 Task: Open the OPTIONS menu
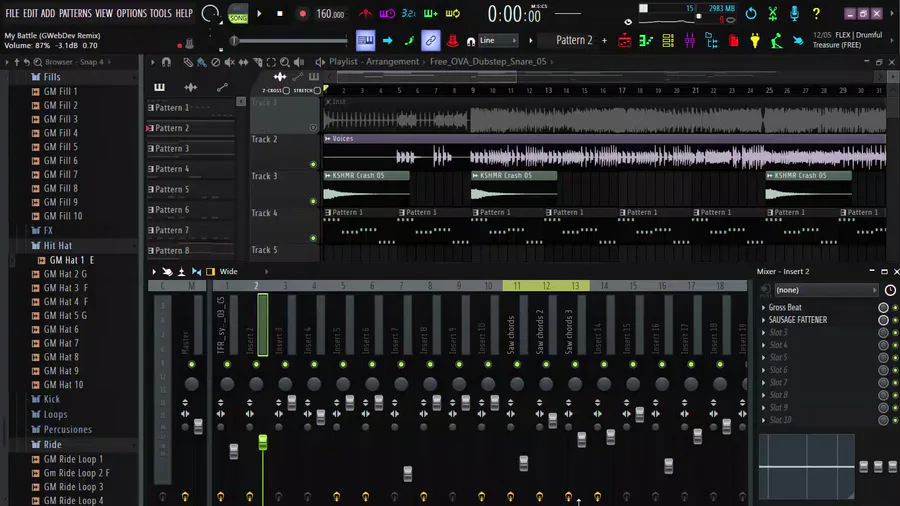(131, 13)
